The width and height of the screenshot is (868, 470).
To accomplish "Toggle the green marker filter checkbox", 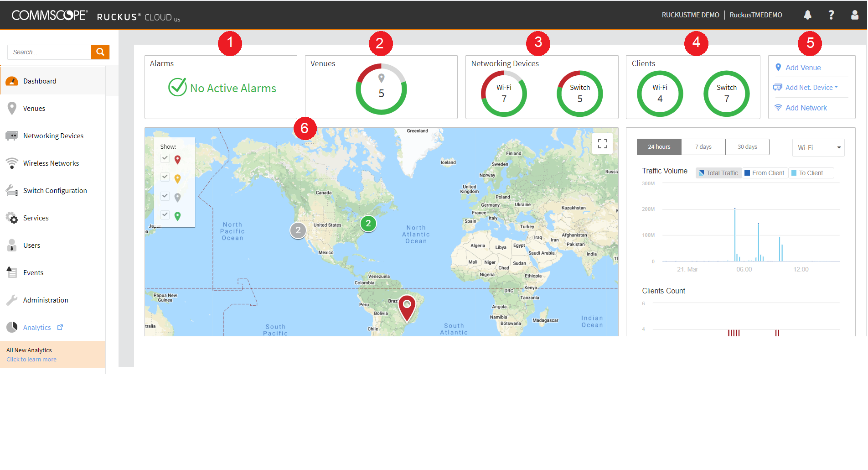I will click(x=165, y=215).
